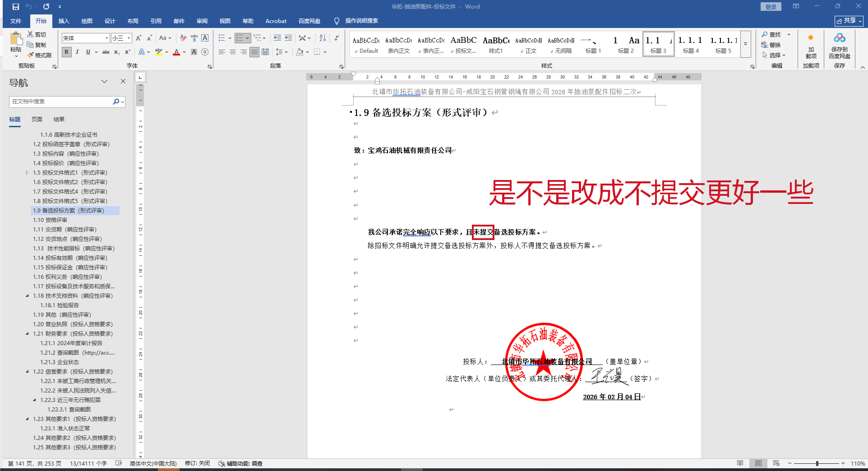This screenshot has width=868, height=471.
Task: Copy selection with the 复制 button
Action: pyautogui.click(x=37, y=45)
